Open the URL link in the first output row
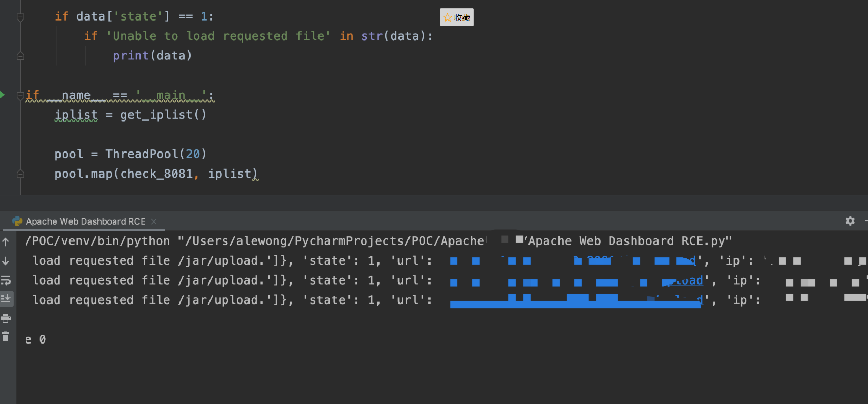 point(573,260)
